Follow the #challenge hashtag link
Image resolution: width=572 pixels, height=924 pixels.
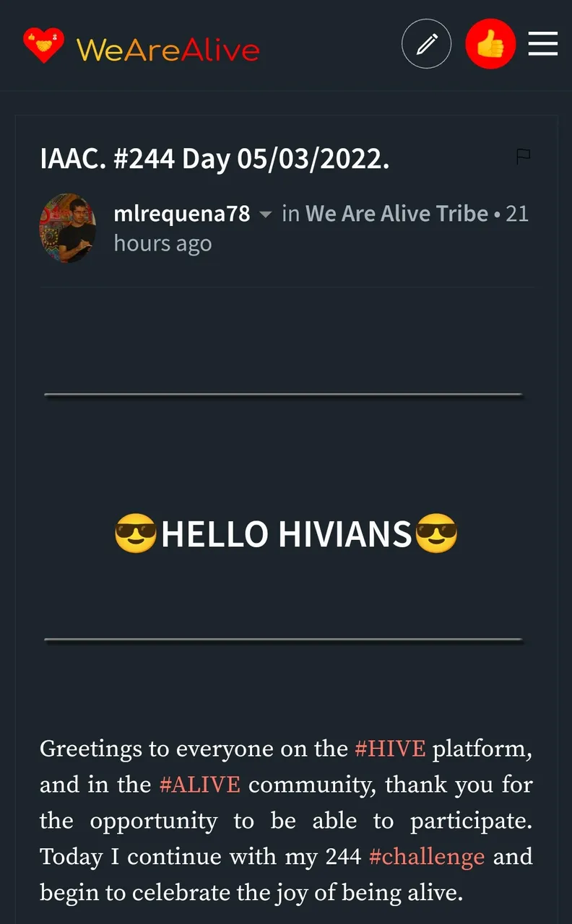click(x=427, y=857)
